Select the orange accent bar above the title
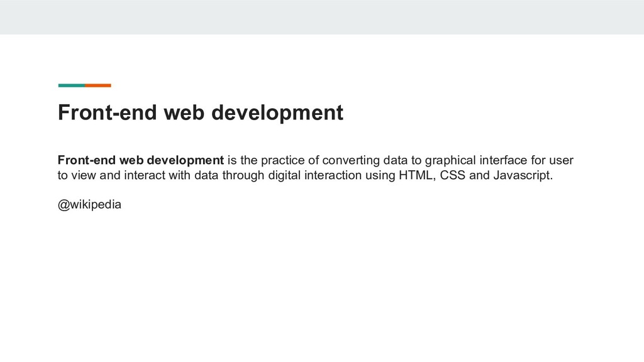The height and width of the screenshot is (362, 644). click(x=98, y=85)
